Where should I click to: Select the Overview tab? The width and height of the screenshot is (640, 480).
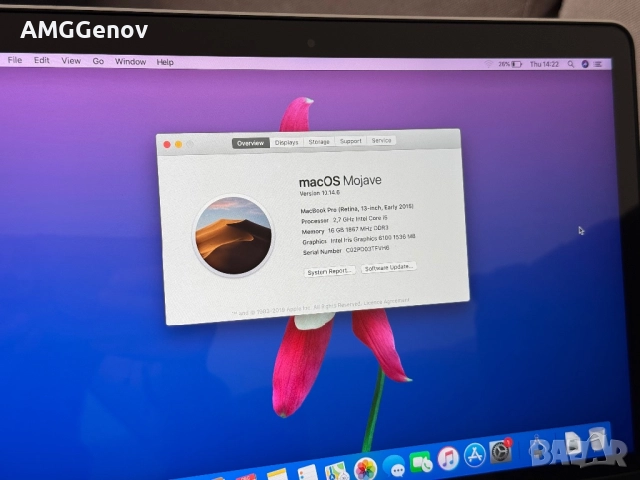tap(251, 143)
